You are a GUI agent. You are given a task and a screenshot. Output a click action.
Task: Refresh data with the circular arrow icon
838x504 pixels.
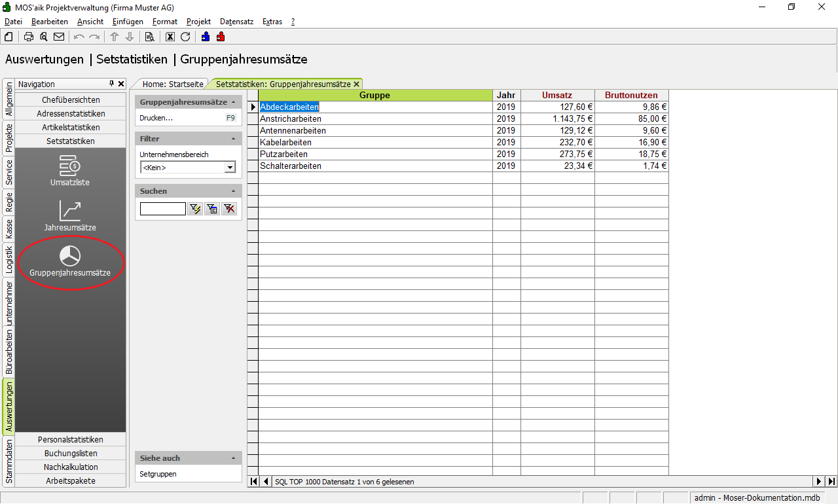[x=185, y=37]
